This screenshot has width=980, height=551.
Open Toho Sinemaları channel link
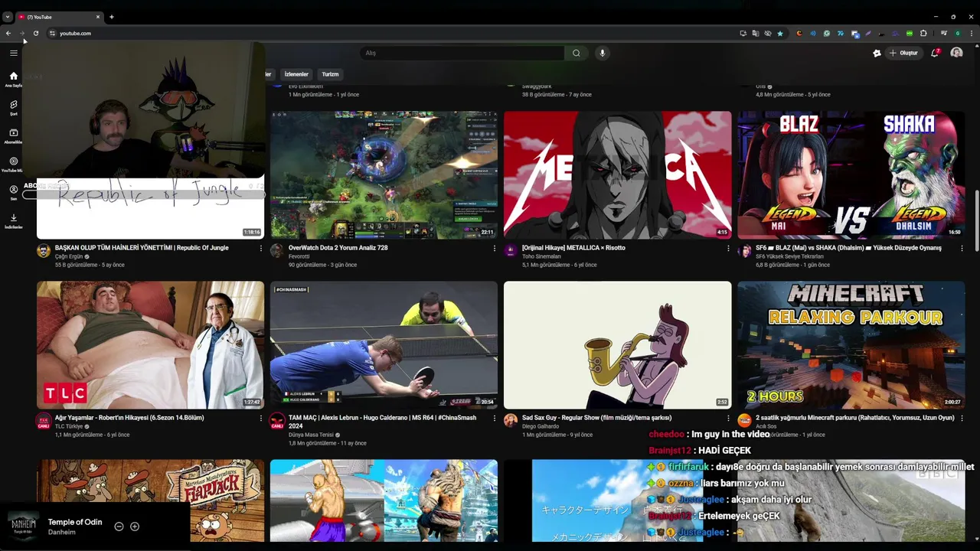click(x=541, y=256)
